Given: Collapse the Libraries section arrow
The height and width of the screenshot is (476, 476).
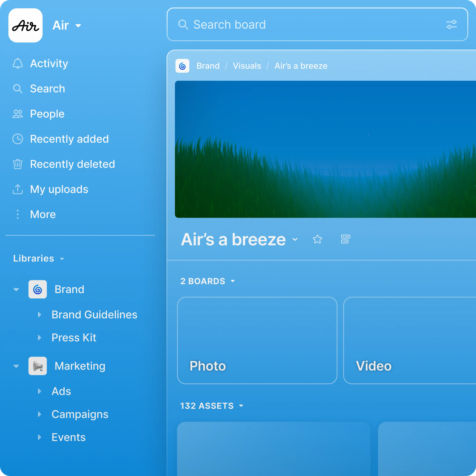Looking at the screenshot, I should coord(62,259).
